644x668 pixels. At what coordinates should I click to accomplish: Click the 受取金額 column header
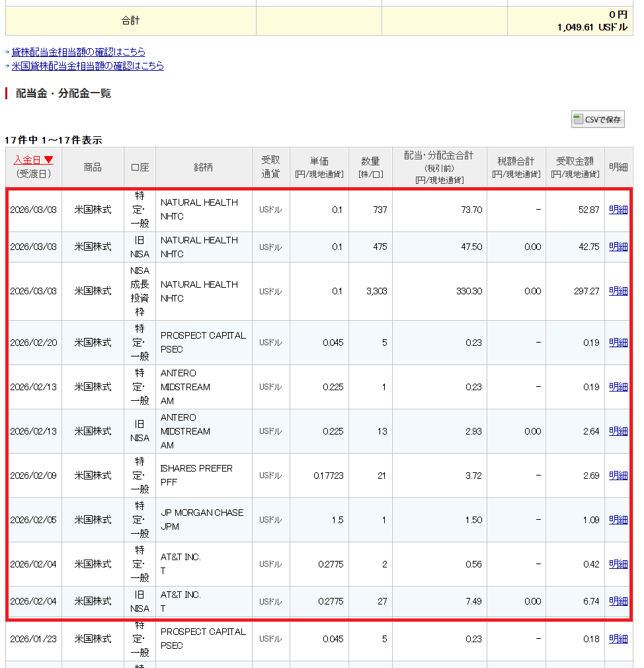(x=575, y=167)
